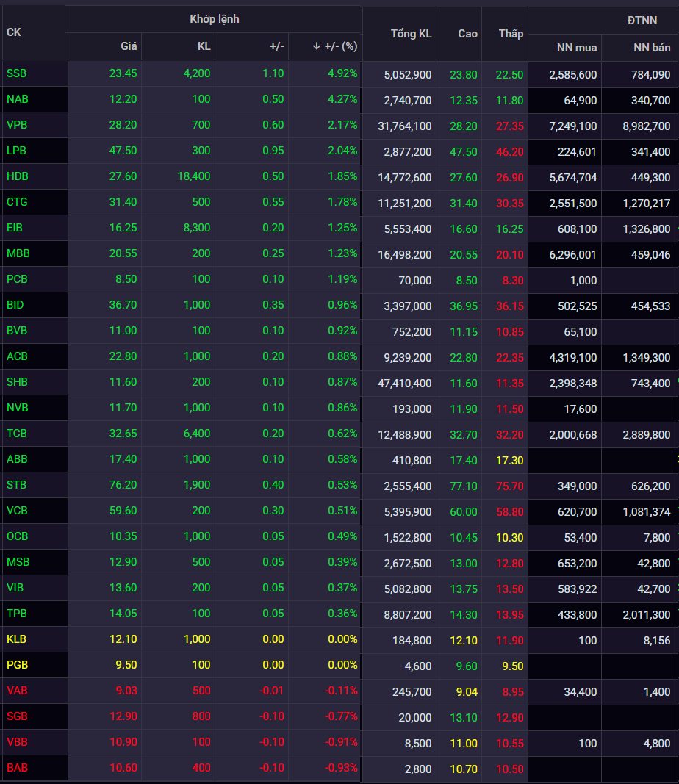Click the NN bán column header
The width and height of the screenshot is (679, 784).
tap(652, 48)
